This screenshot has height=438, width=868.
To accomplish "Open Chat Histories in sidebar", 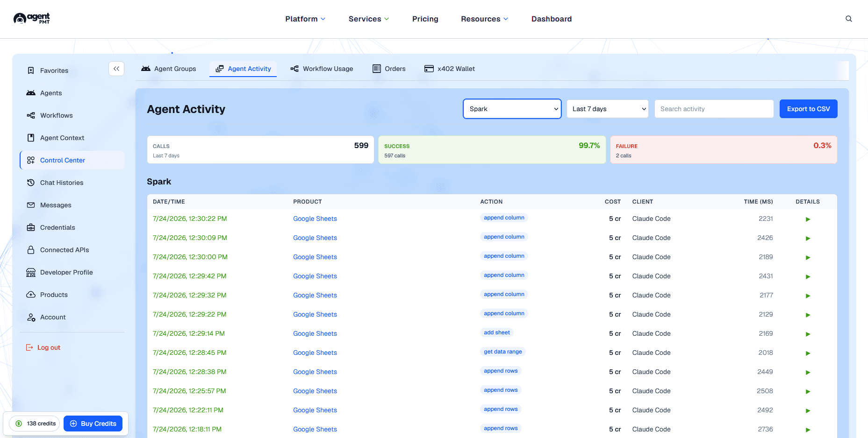I will click(x=62, y=183).
